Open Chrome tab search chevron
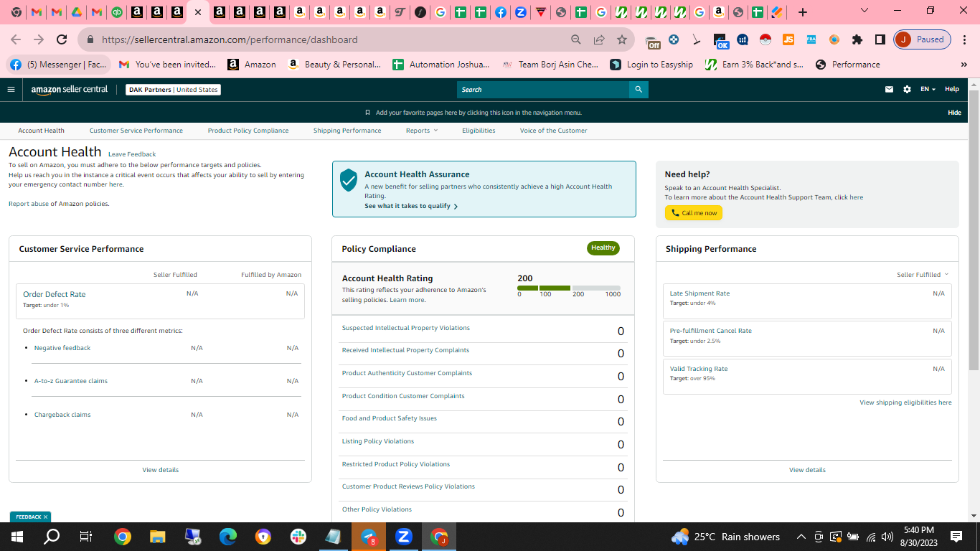980x551 pixels. 864,11
